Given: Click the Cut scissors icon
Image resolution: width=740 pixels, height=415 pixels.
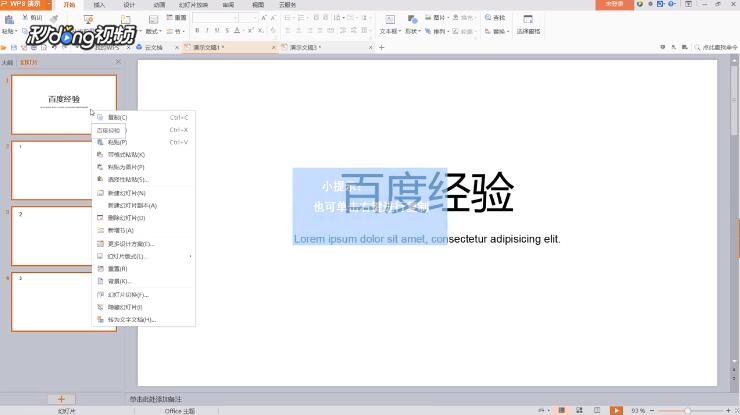Looking at the screenshot, I should coord(25,17).
